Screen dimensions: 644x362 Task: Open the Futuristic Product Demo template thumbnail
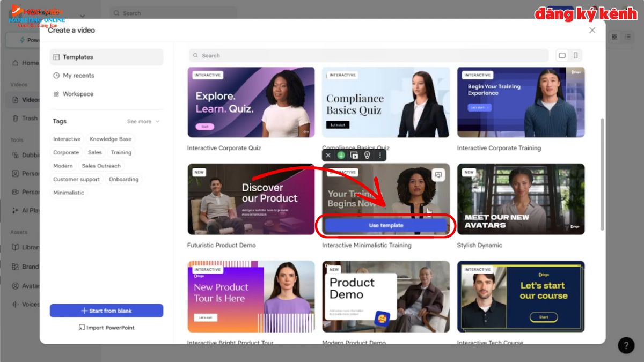pos(251,199)
